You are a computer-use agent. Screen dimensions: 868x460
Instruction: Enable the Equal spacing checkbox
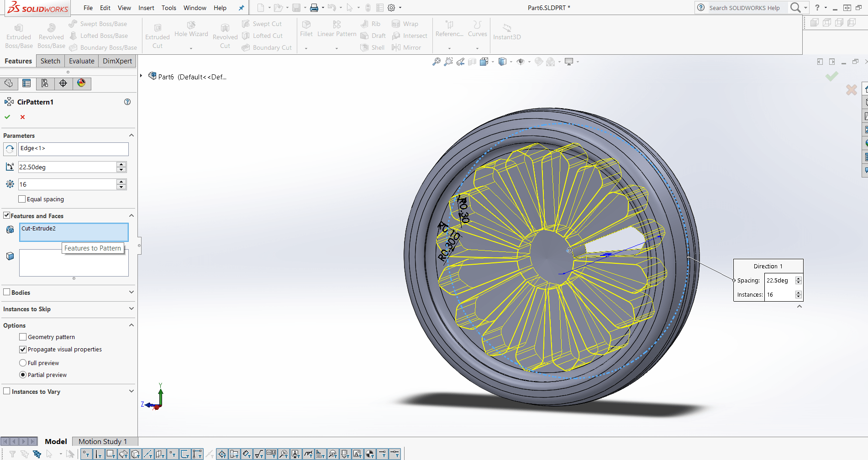point(22,199)
